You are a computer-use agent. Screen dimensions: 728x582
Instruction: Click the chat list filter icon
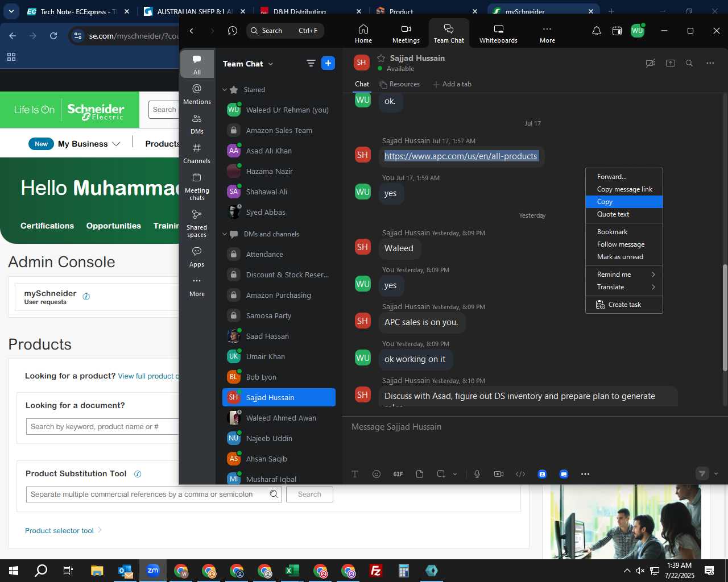tap(311, 64)
